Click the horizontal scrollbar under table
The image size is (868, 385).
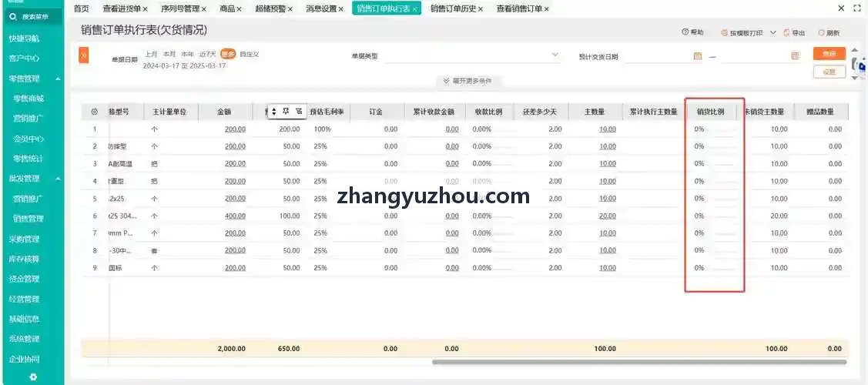(x=639, y=363)
